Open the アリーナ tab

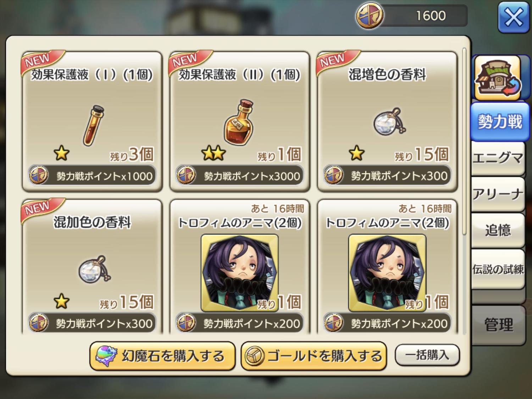pos(498,195)
